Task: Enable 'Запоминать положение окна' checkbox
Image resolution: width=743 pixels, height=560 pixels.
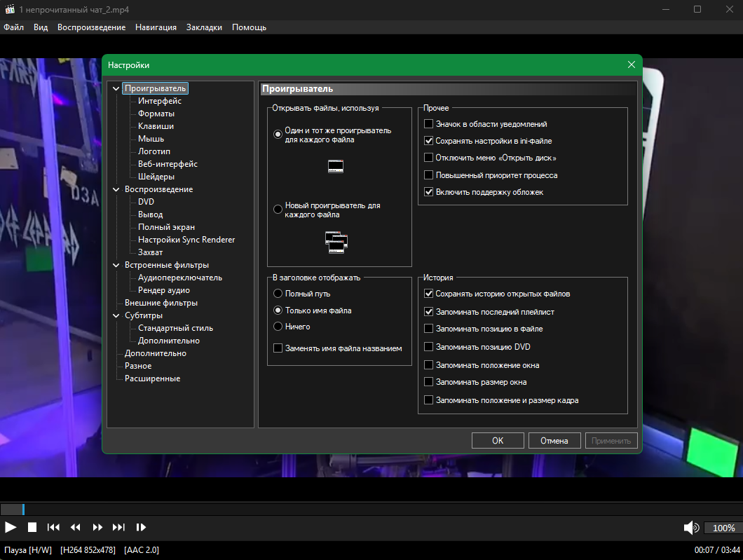Action: [x=428, y=364]
